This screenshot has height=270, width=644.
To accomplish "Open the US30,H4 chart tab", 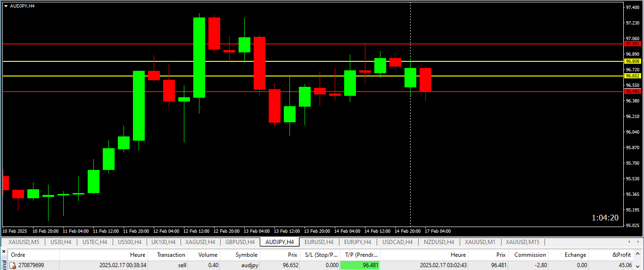I will pos(60,242).
